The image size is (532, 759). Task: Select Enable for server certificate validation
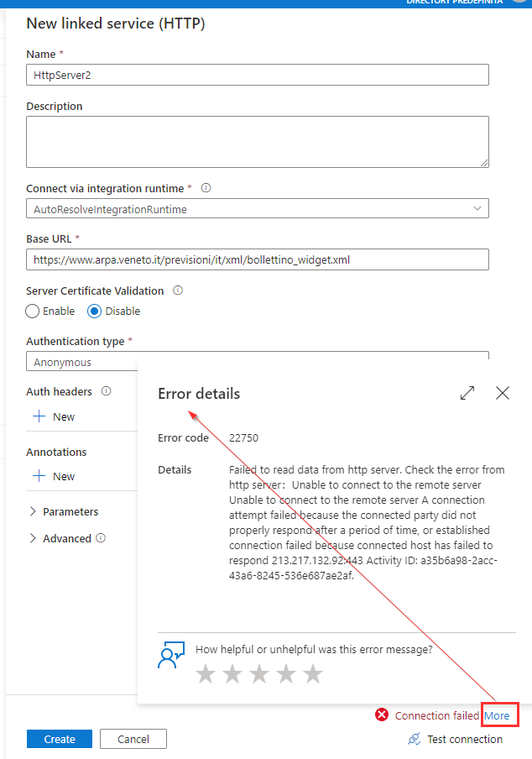(x=33, y=311)
